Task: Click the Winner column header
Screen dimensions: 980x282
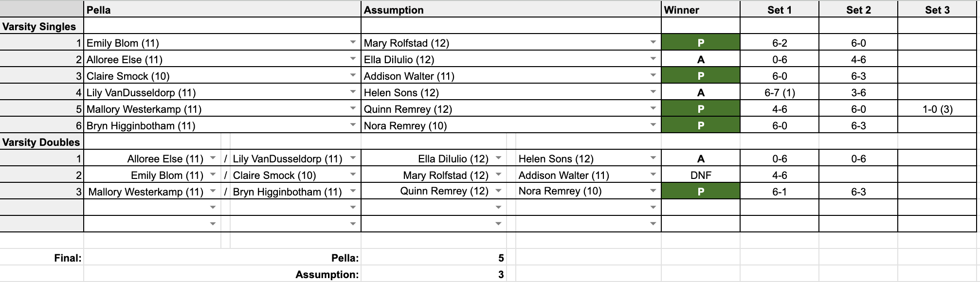Action: [x=701, y=10]
